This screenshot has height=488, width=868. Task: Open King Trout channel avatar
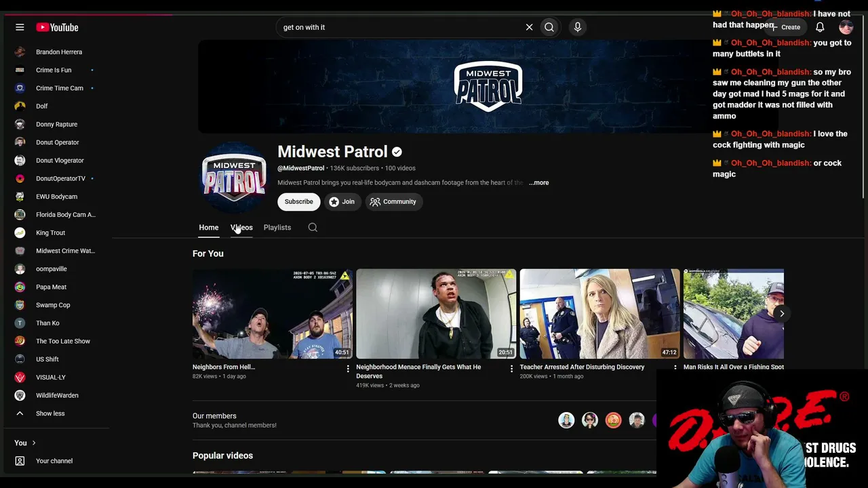tap(20, 232)
